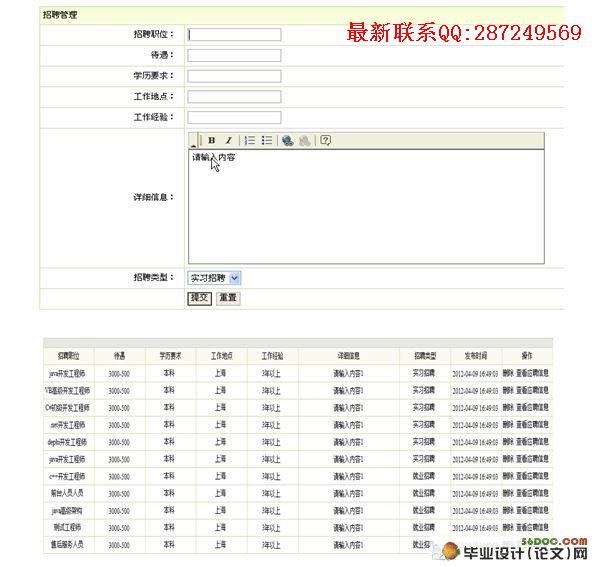
Task: Click 查看应聘信息 in the java高级架构 row
Action: click(x=532, y=510)
